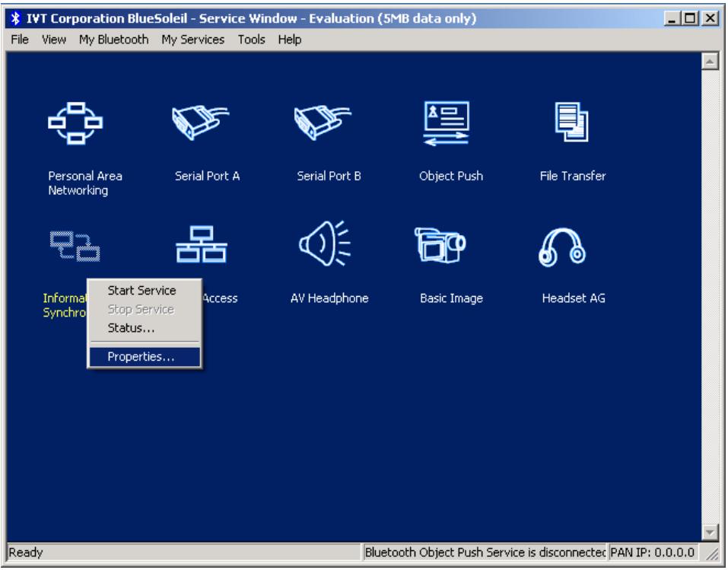
Task: Select the Personal Area Networking service icon
Action: (75, 123)
